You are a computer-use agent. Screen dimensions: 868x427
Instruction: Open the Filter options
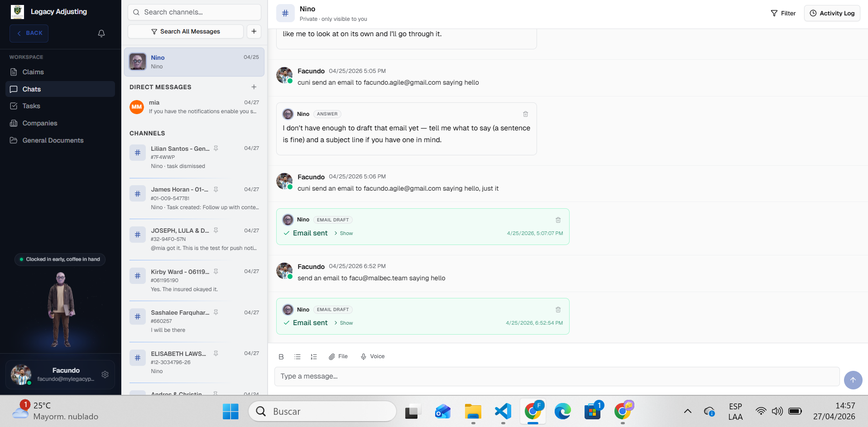coord(783,13)
